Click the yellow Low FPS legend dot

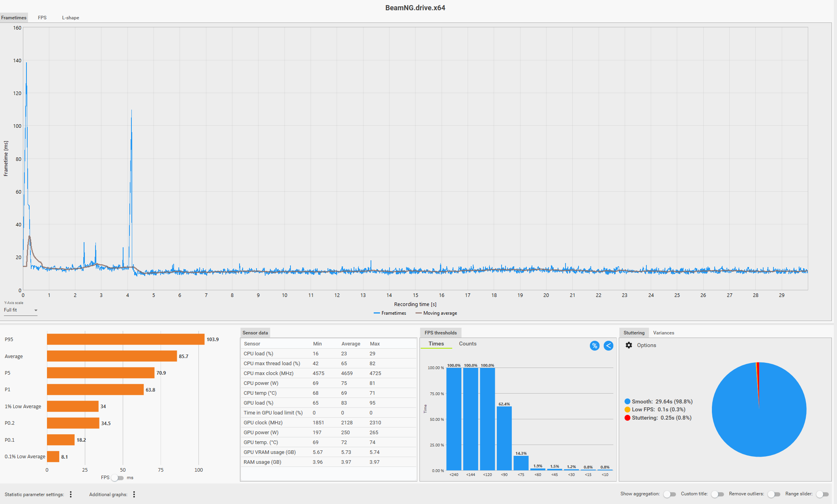[x=627, y=409]
